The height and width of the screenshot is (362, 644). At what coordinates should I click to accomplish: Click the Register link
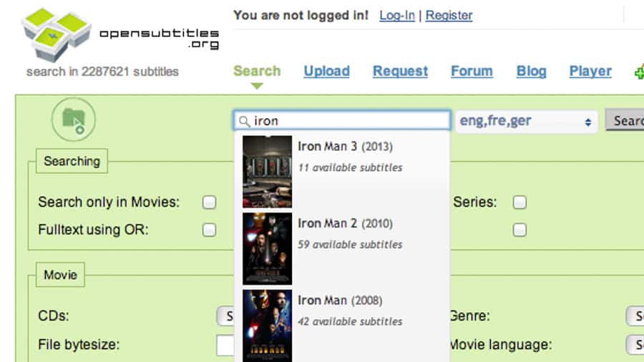pos(449,15)
